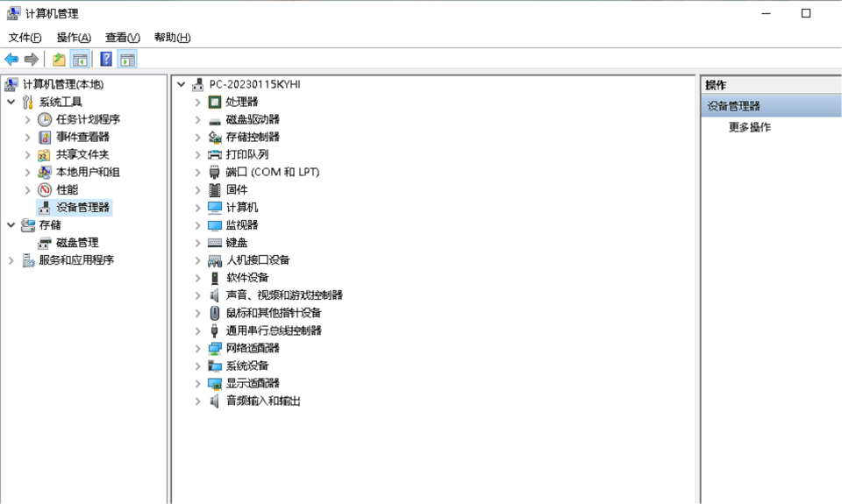This screenshot has width=842, height=504.
Task: Click the 软件设备 icon
Action: (x=215, y=278)
